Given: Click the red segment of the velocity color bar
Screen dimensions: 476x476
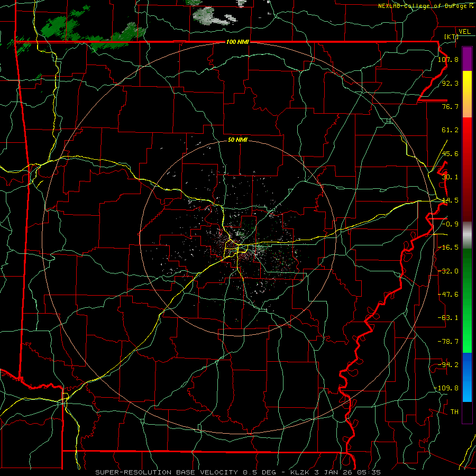Looking at the screenshot, I should coord(467,169).
